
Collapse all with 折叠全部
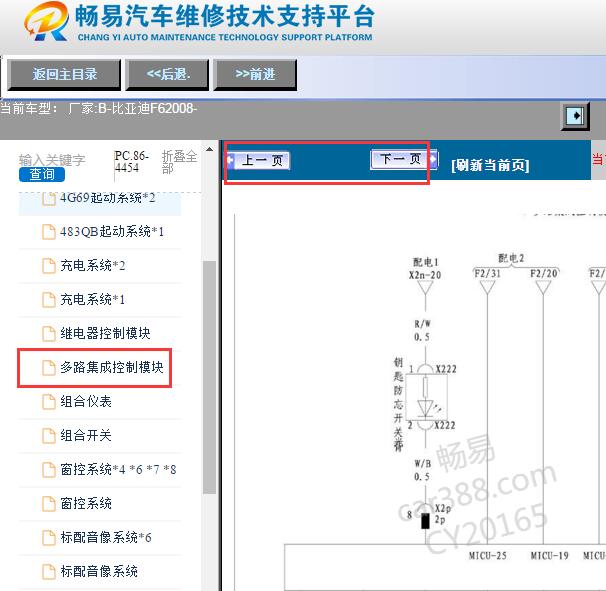coord(179,162)
